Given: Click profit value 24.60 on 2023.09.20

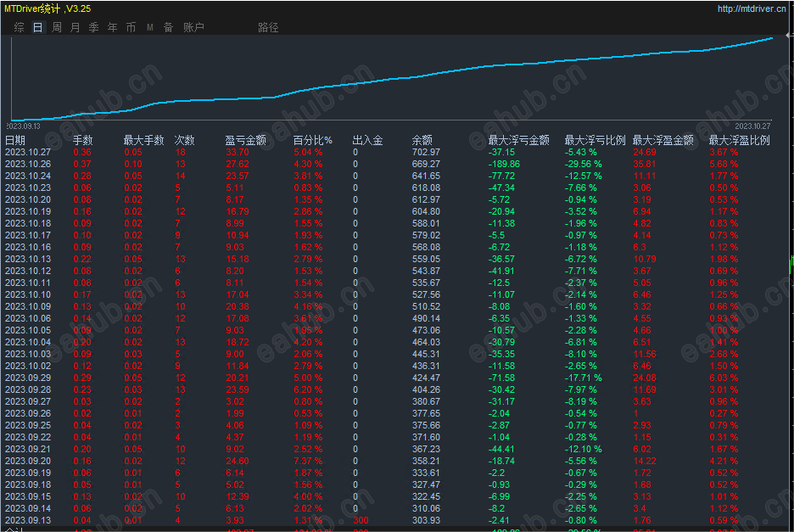Looking at the screenshot, I should [237, 462].
